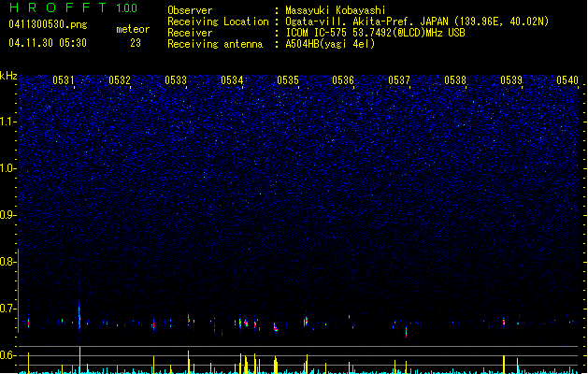Click the 0.9 frequency axis label
588x374 pixels.
click(x=7, y=215)
